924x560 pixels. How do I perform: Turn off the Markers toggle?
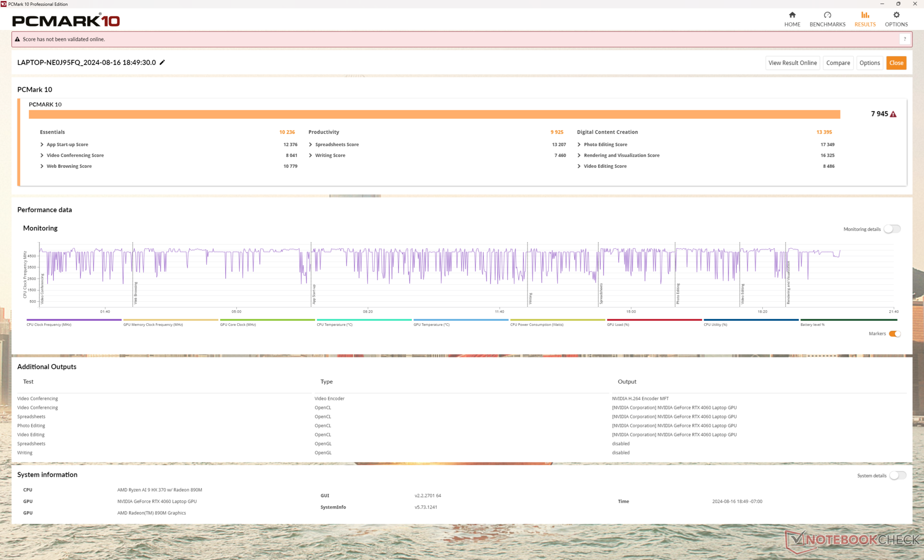pos(895,334)
